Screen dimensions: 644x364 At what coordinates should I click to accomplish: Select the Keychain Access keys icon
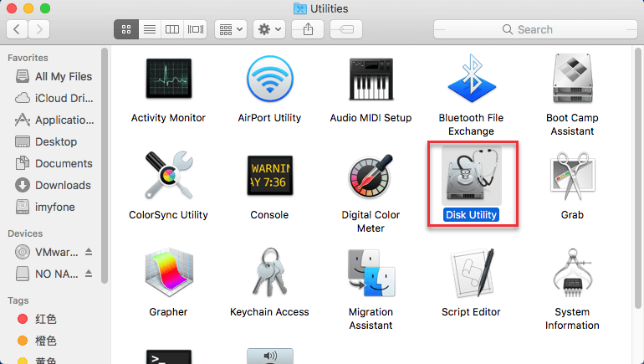(x=269, y=272)
